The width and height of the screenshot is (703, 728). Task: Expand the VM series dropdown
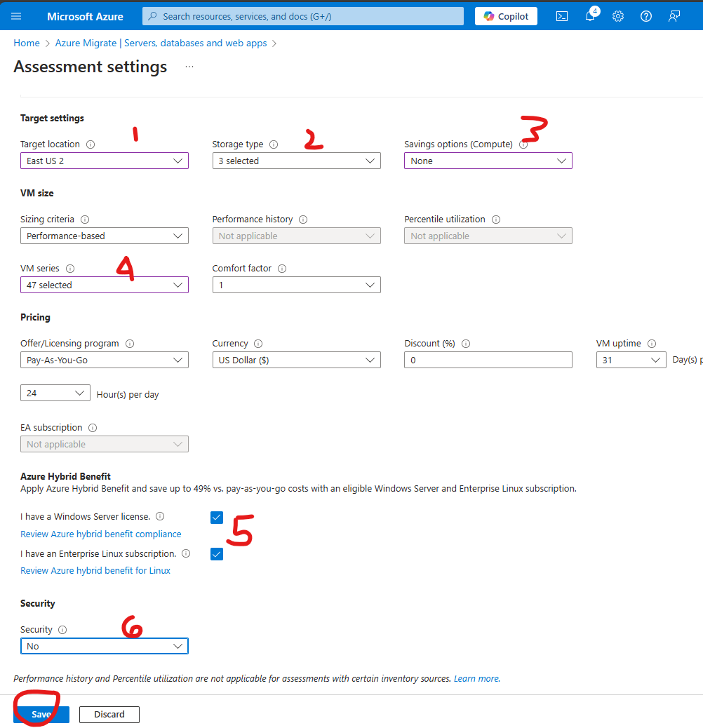point(104,285)
